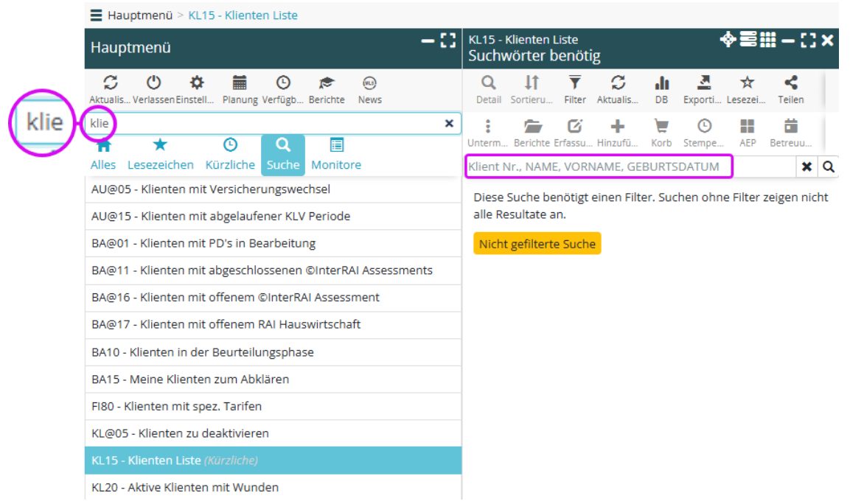Open the hamburger menu beside Hauptmenü breadcrumb
850x504 pixels.
coord(97,15)
